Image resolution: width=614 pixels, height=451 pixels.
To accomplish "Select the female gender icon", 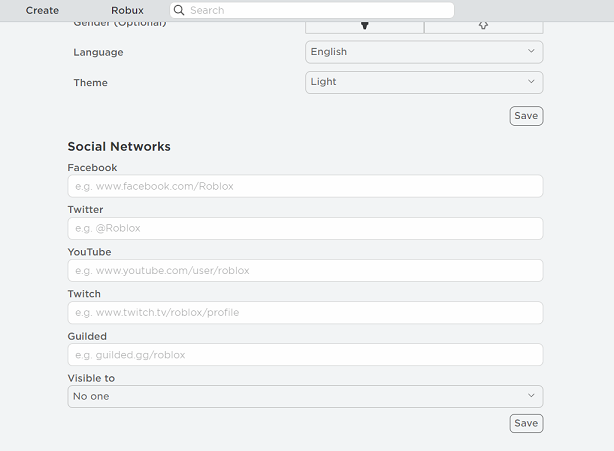I will click(483, 26).
